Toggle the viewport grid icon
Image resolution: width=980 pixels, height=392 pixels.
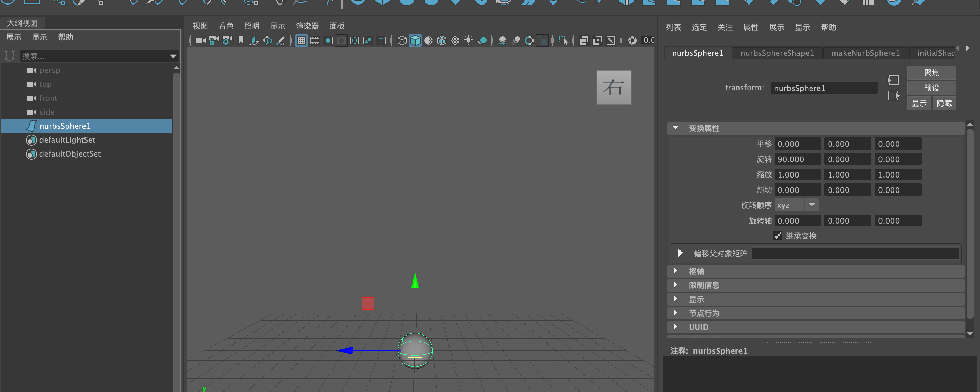(301, 40)
